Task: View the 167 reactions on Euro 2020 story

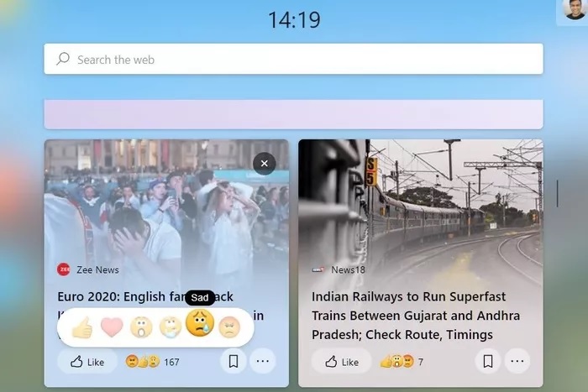Action: point(152,362)
